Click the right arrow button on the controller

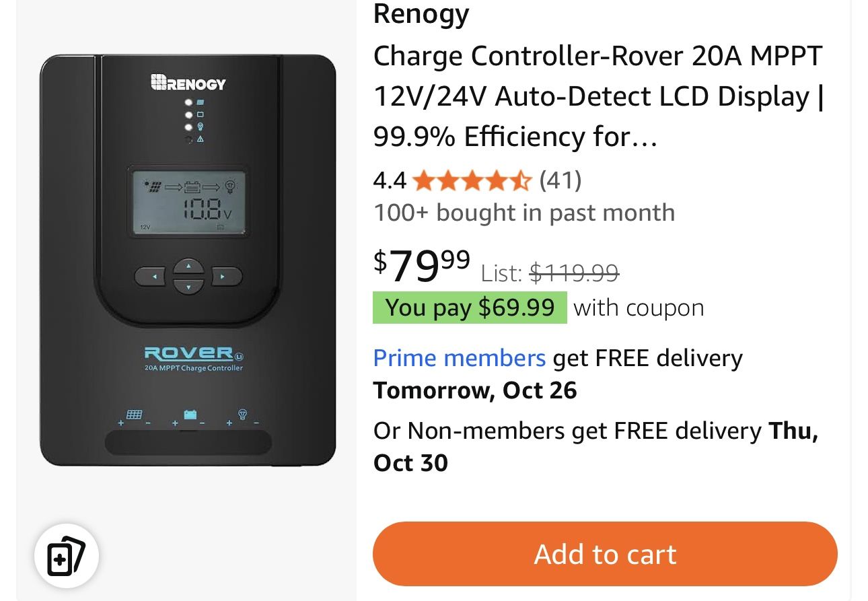click(226, 276)
